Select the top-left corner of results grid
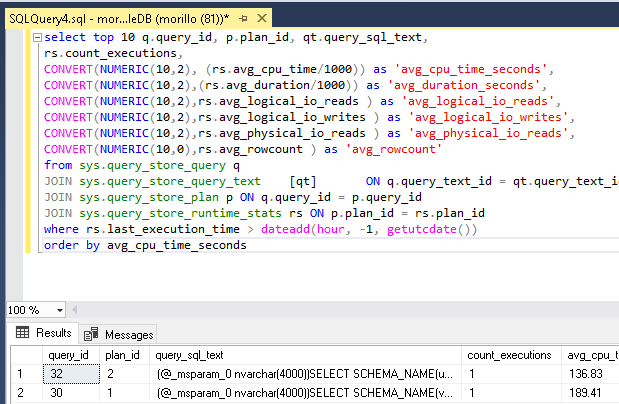This screenshot has width=619, height=404. pos(26,355)
